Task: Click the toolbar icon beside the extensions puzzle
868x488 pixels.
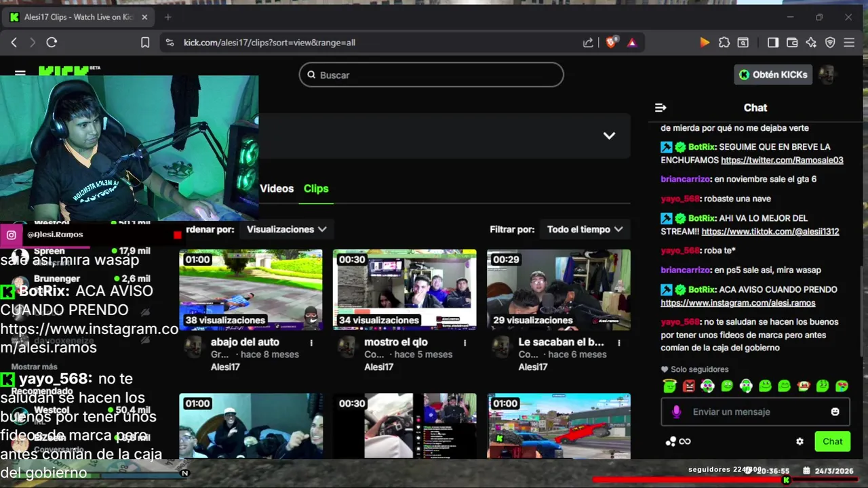Action: (743, 43)
